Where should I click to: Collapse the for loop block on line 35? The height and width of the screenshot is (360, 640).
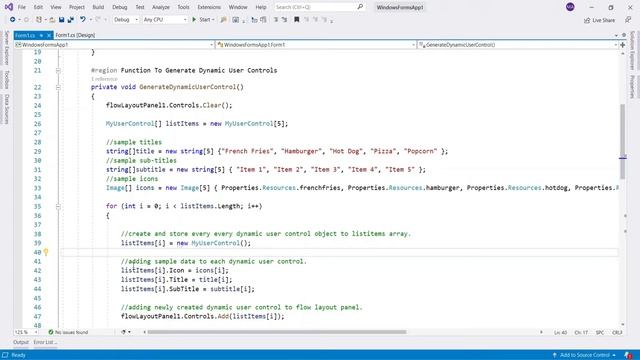click(x=58, y=207)
